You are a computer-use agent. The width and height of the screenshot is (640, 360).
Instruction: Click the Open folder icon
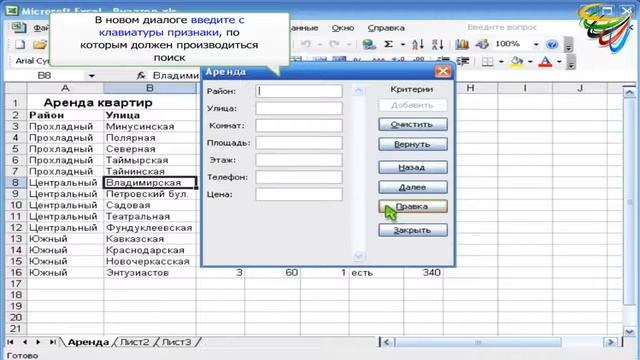tap(40, 45)
